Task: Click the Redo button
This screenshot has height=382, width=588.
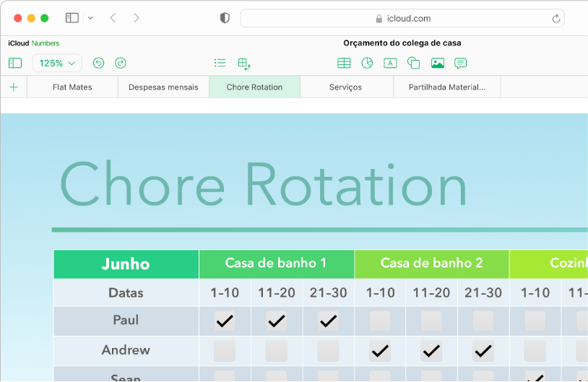Action: pos(121,64)
